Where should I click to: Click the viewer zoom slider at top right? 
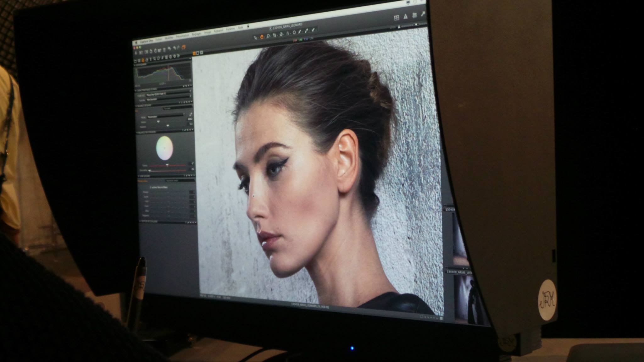(x=414, y=25)
